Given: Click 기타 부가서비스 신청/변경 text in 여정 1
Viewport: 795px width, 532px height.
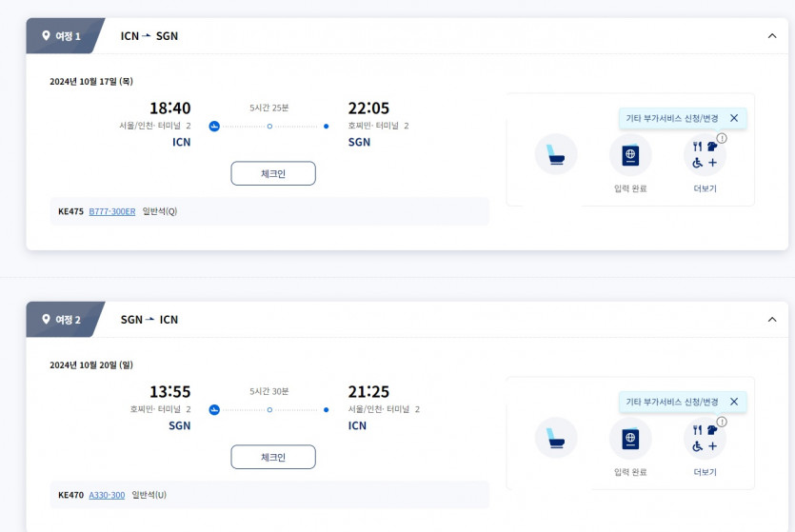Looking at the screenshot, I should 671,118.
